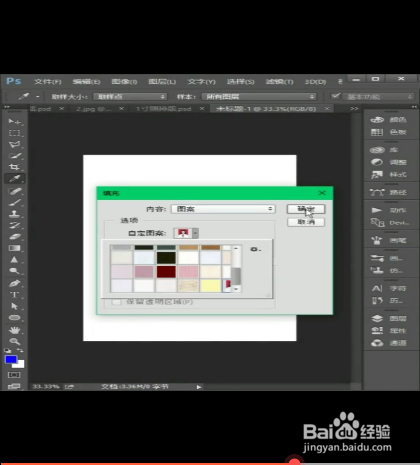Select the Clone Stamp tool
Image resolution: width=420 pixels, height=465 pixels.
(14, 214)
